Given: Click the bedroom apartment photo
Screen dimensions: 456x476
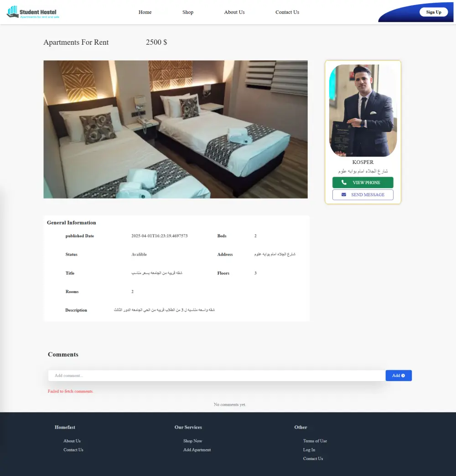Looking at the screenshot, I should point(176,129).
